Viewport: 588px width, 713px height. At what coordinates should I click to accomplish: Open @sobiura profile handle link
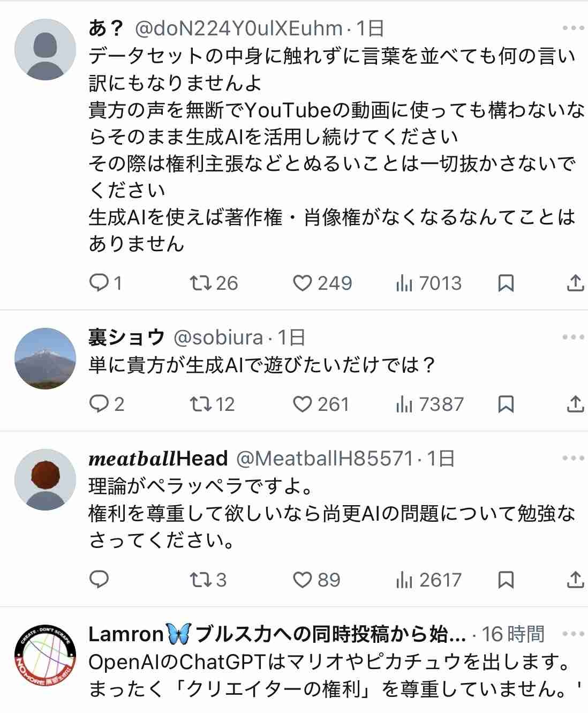[218, 337]
